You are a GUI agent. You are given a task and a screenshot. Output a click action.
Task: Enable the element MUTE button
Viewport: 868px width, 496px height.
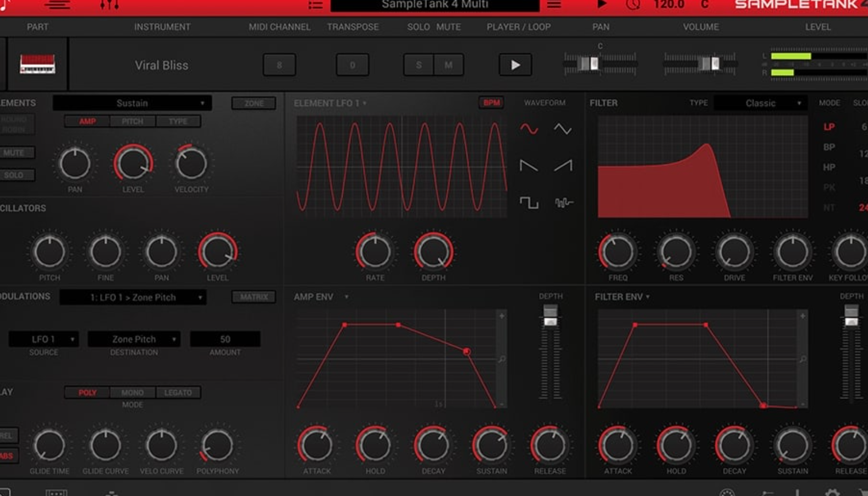pyautogui.click(x=14, y=152)
